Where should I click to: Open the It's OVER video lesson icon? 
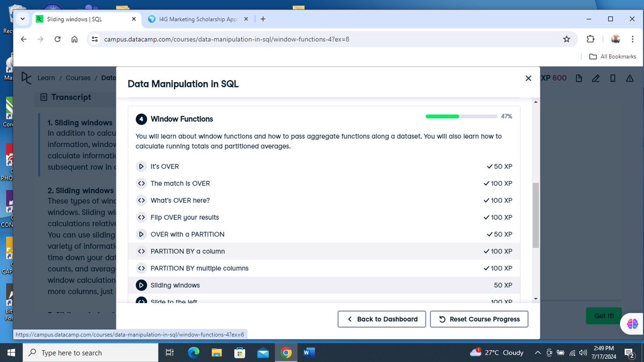point(141,166)
